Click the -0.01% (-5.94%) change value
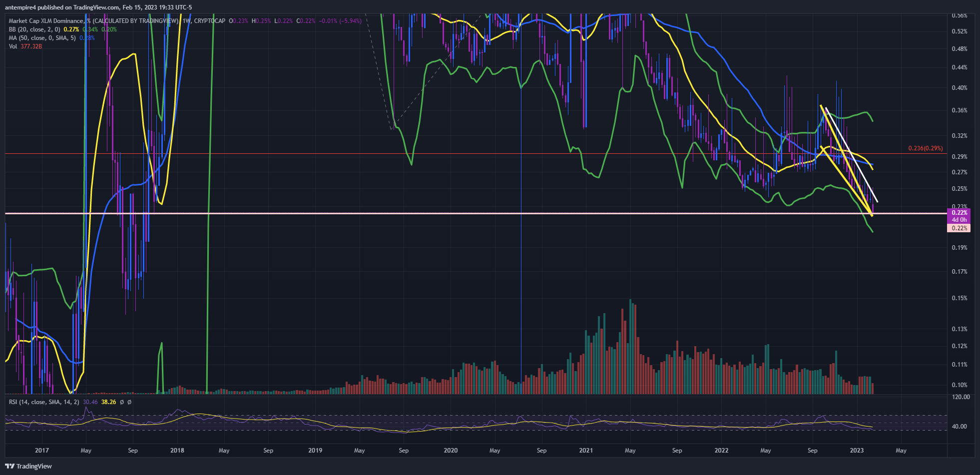 coord(340,21)
